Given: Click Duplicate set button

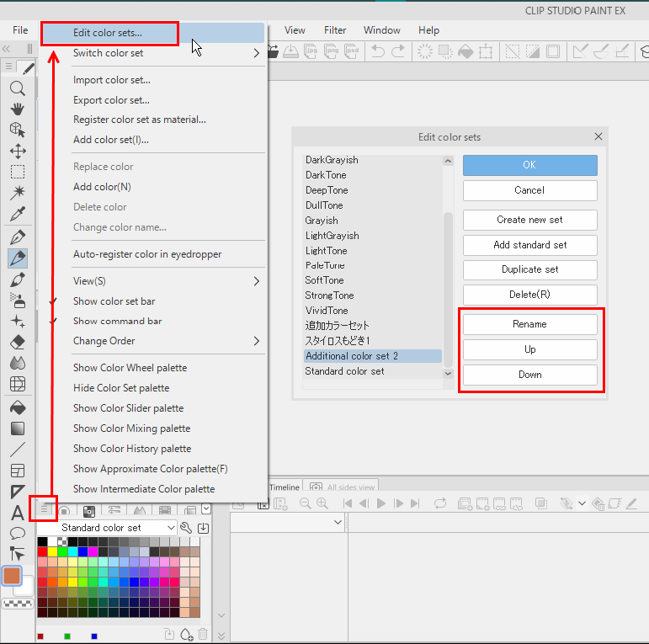Looking at the screenshot, I should [529, 270].
